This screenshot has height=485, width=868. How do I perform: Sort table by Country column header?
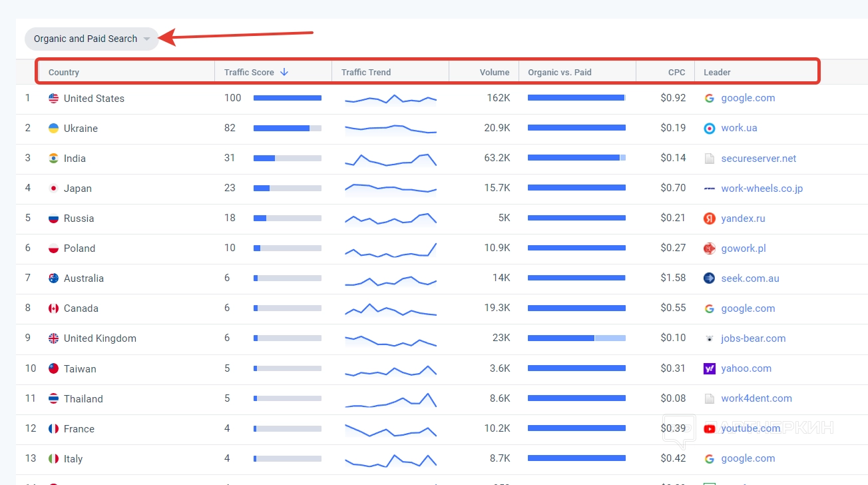click(64, 73)
